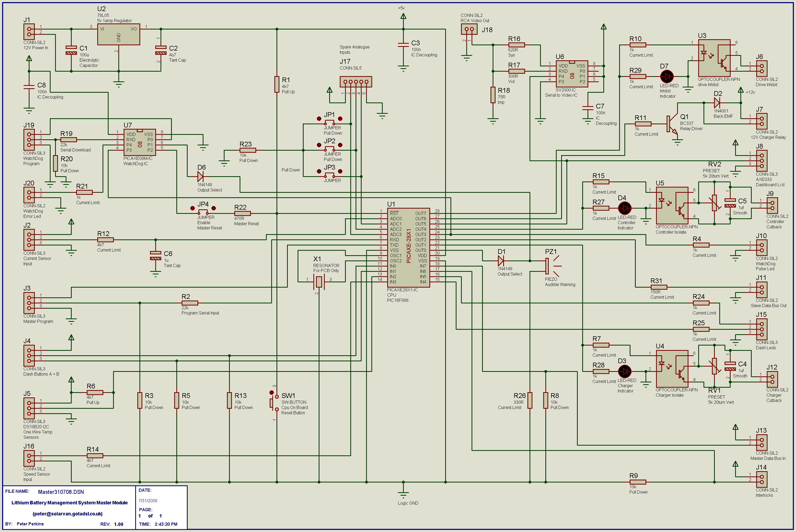Select the U3 drive inhibit optocoupler
The height and width of the screenshot is (532, 796).
[x=714, y=58]
